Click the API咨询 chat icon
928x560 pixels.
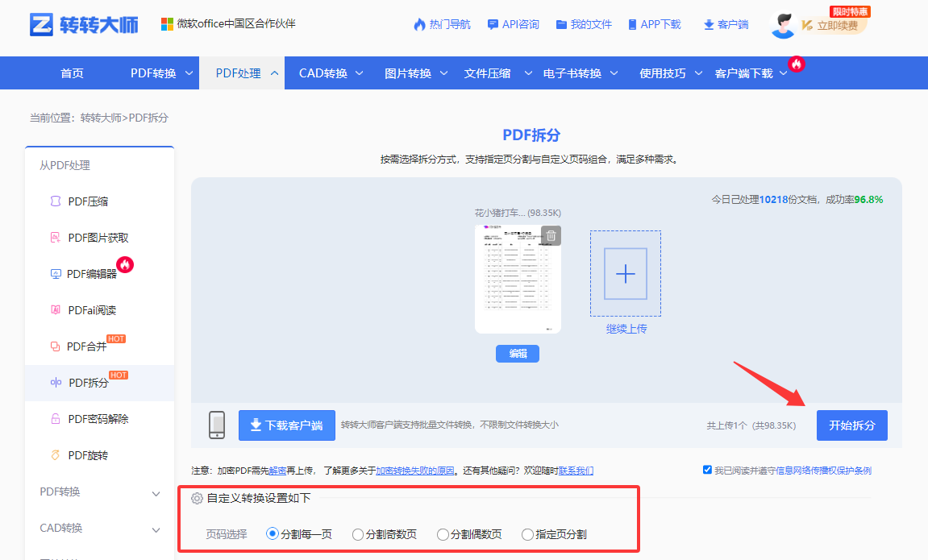click(x=493, y=24)
